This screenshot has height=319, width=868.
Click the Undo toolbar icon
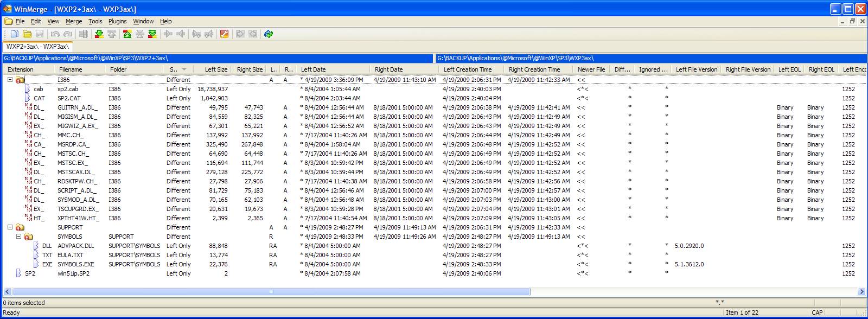pos(55,34)
